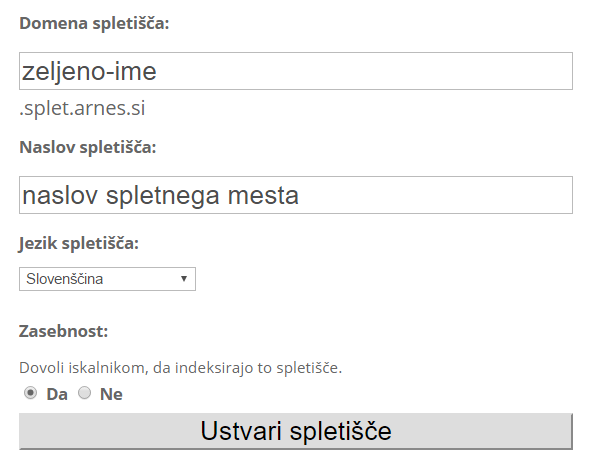The image size is (591, 452).
Task: Click the .splet.arnes.si domain suffix text
Action: [x=82, y=109]
